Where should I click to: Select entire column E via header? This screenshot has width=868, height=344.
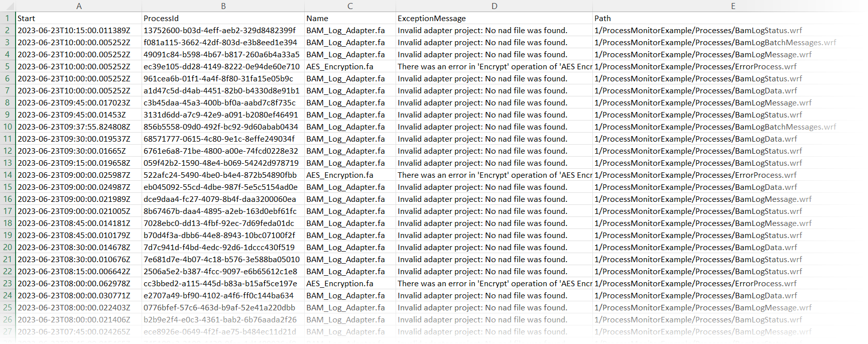click(x=732, y=6)
